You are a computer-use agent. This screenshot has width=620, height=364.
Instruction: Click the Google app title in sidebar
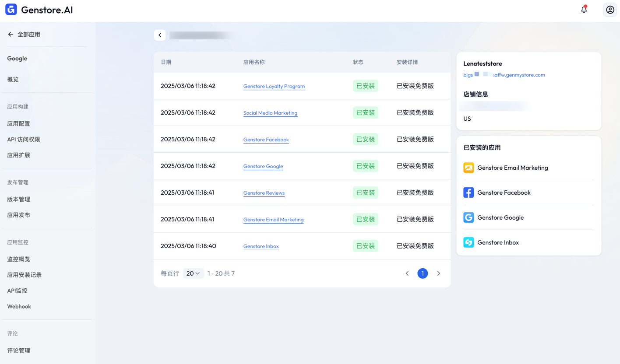point(17,58)
